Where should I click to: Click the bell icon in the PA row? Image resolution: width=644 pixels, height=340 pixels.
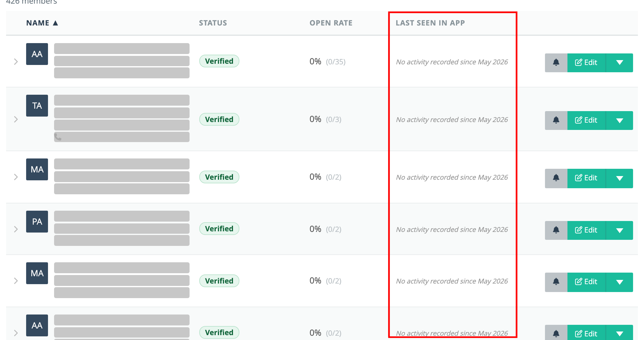coord(556,230)
